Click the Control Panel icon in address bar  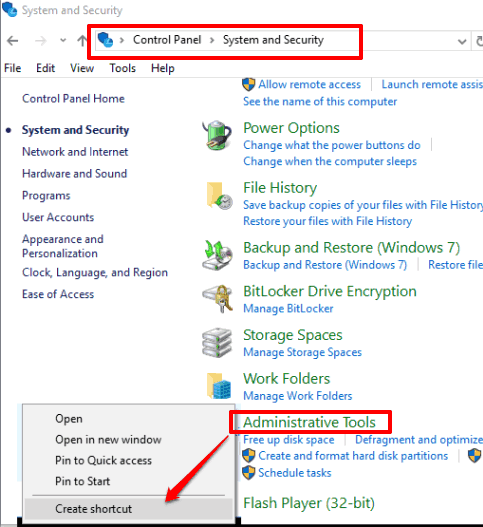point(105,40)
